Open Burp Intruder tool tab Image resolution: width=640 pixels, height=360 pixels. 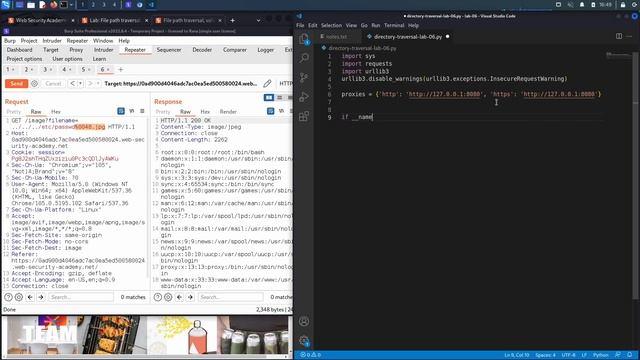point(104,50)
